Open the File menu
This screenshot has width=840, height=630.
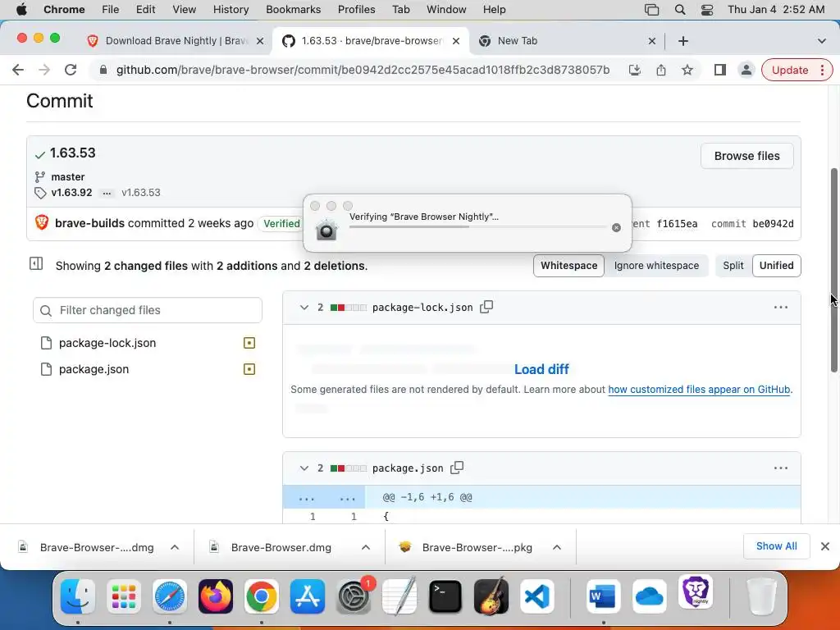pos(111,10)
